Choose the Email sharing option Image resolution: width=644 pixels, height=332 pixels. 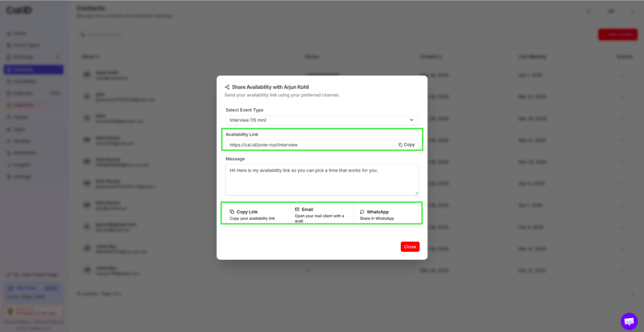[x=322, y=215]
